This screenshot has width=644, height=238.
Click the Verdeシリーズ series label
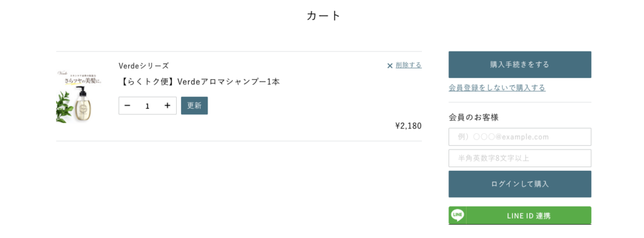tap(143, 66)
